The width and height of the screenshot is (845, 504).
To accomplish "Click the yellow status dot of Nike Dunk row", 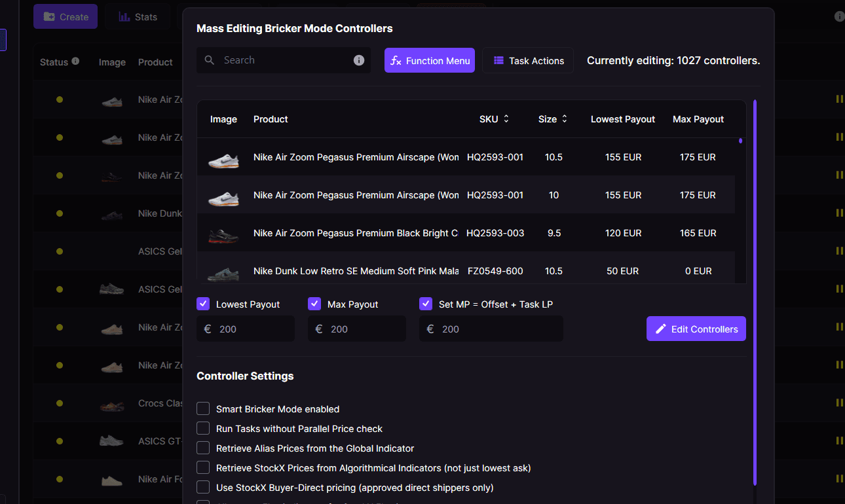I will 60,213.
